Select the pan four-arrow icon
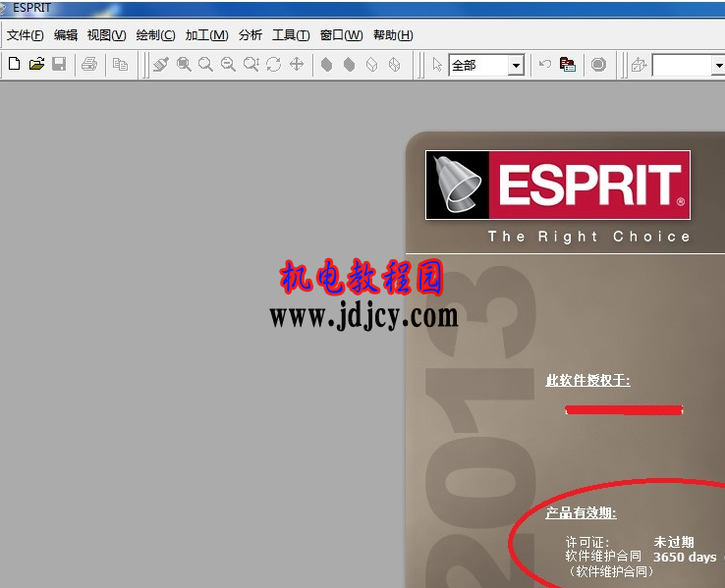This screenshot has width=725, height=588. [297, 64]
